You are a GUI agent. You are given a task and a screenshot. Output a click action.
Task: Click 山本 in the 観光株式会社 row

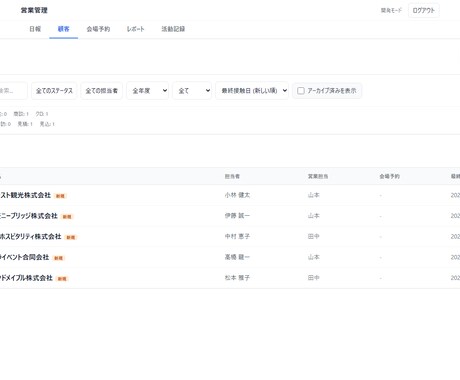click(314, 195)
